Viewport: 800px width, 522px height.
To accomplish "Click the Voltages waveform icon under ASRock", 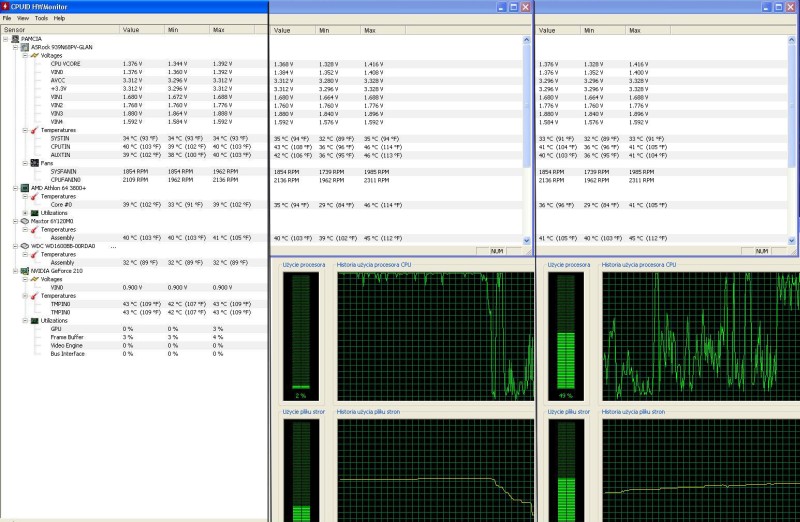I will [34, 55].
